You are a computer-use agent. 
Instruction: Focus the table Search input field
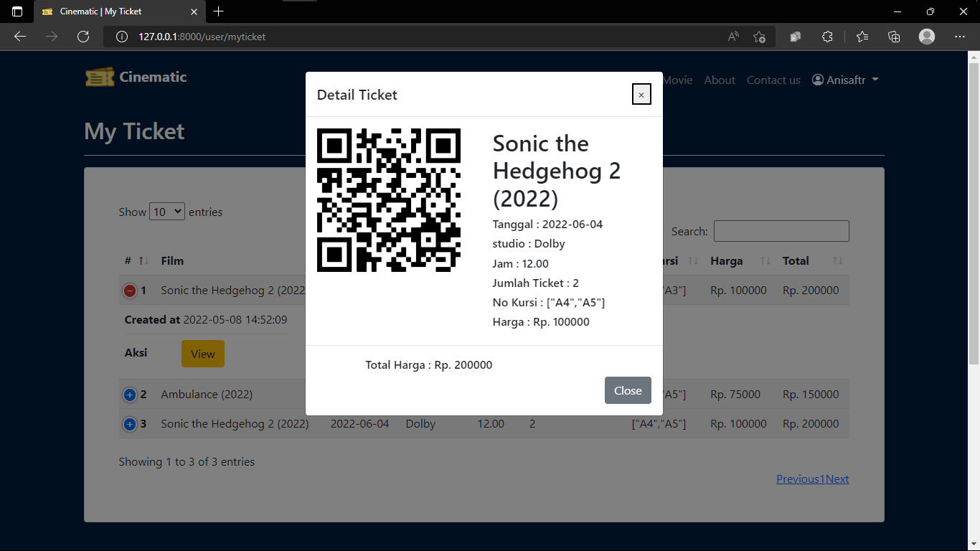point(781,231)
